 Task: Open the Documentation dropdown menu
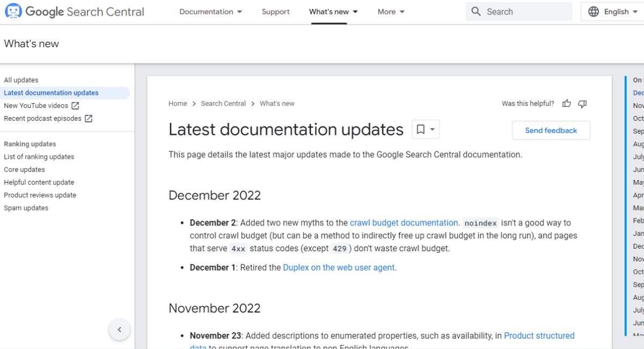(x=211, y=12)
